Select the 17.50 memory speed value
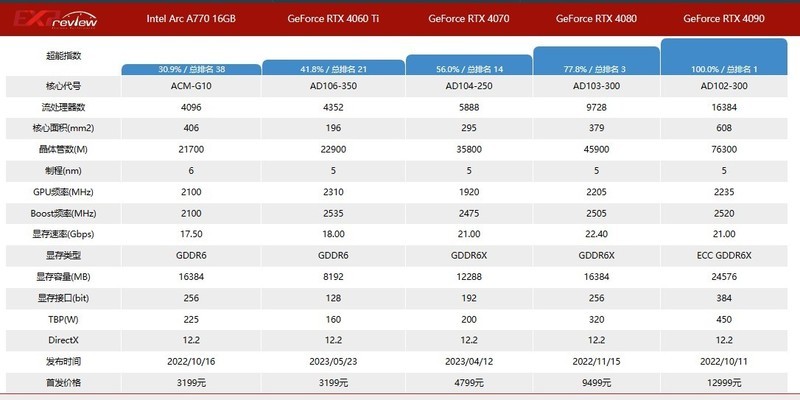Image resolution: width=800 pixels, height=400 pixels. [191, 235]
